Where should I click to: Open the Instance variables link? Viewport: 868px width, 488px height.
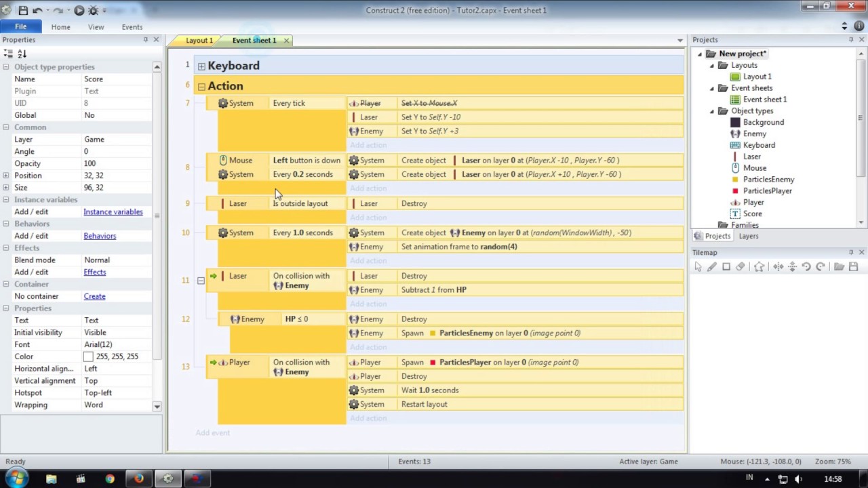point(113,212)
